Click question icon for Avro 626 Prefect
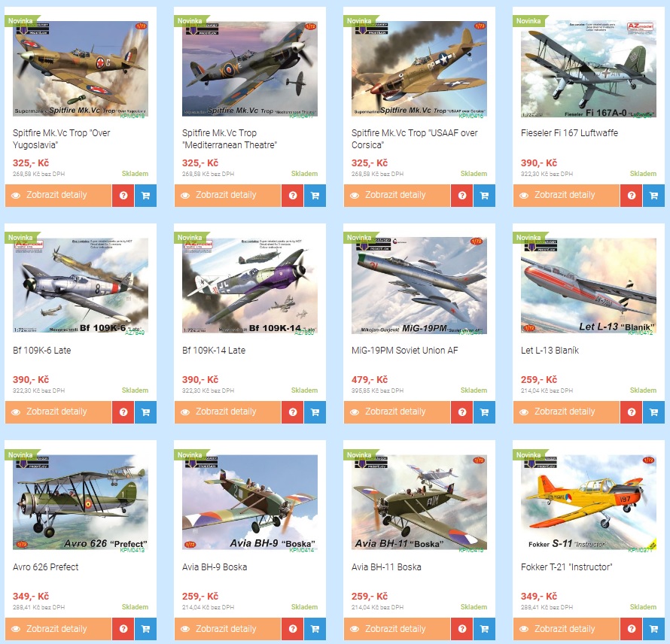Screen dimensions: 670x644 [x=123, y=629]
